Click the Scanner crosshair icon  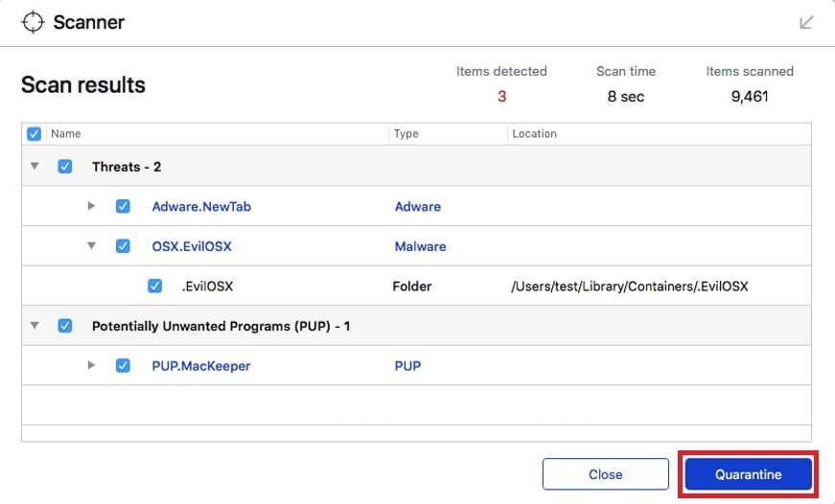(x=33, y=22)
